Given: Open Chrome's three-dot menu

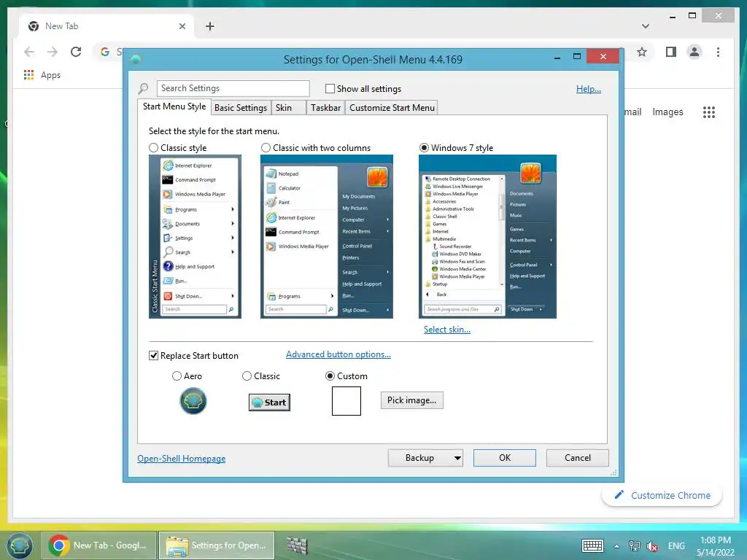Looking at the screenshot, I should [718, 52].
